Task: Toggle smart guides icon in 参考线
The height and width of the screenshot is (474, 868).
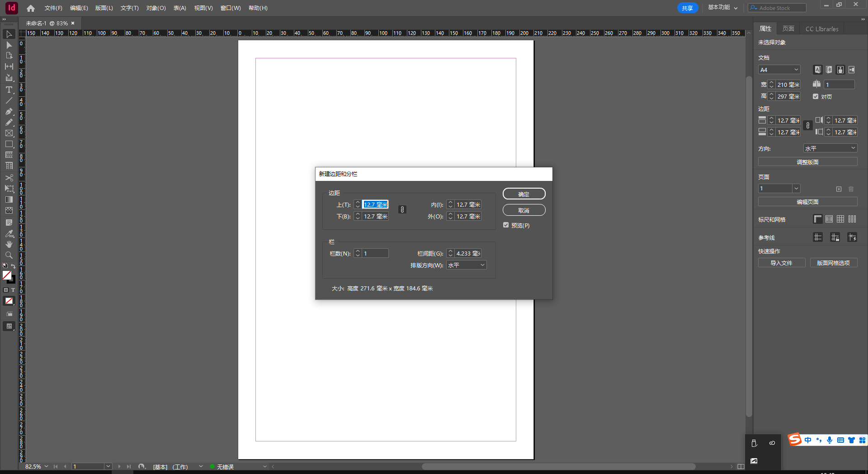Action: pos(852,237)
